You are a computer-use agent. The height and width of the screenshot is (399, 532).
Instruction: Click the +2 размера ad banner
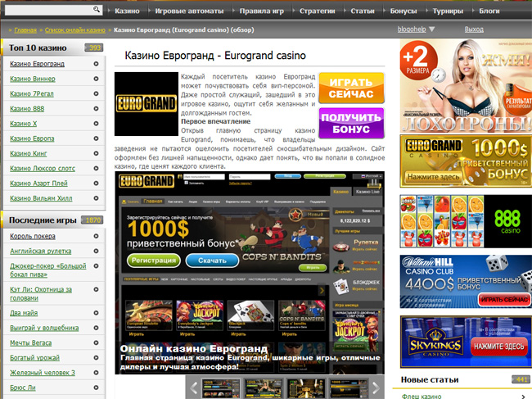coord(466,85)
